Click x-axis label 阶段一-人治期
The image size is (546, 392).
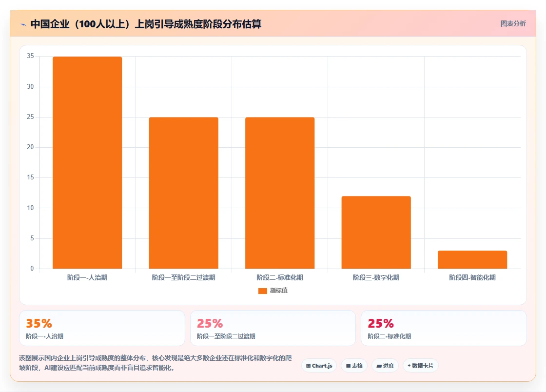87,277
